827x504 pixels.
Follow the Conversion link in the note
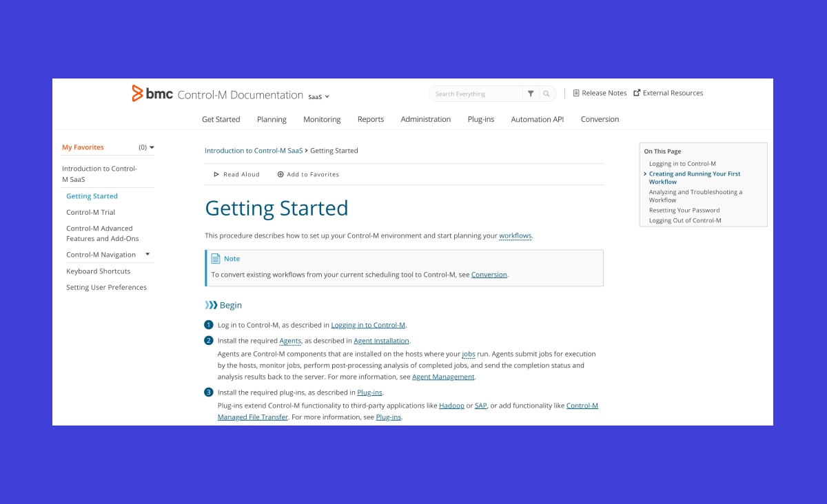[489, 274]
